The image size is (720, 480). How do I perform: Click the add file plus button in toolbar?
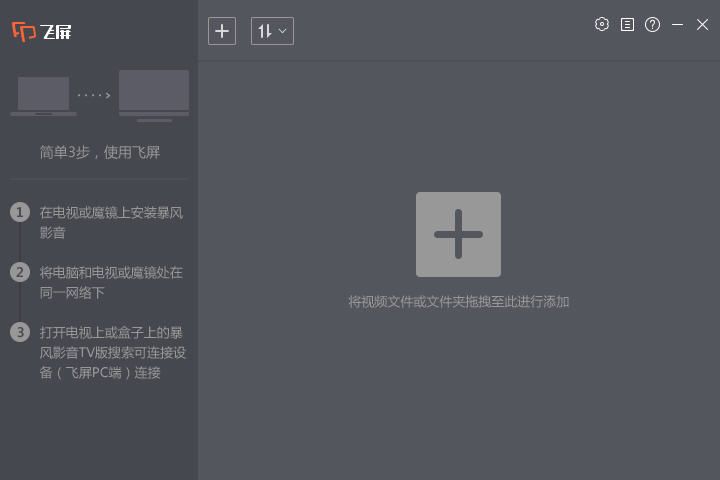coord(222,31)
